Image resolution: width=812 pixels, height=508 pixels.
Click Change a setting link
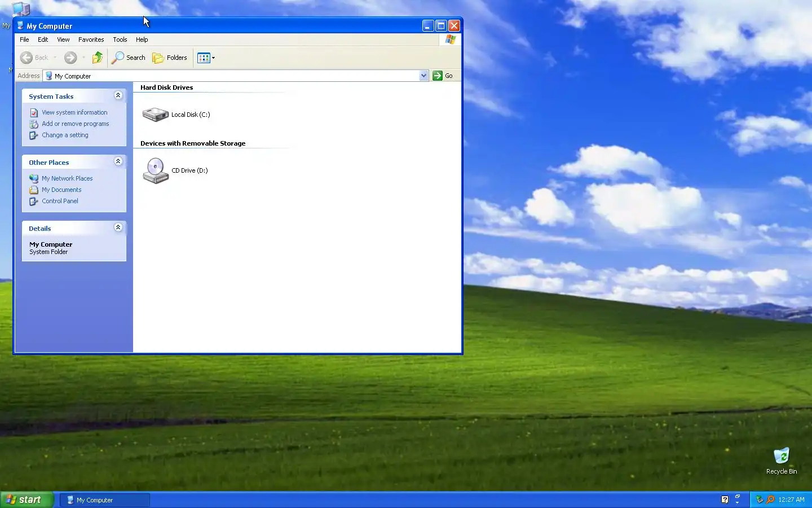click(x=65, y=135)
